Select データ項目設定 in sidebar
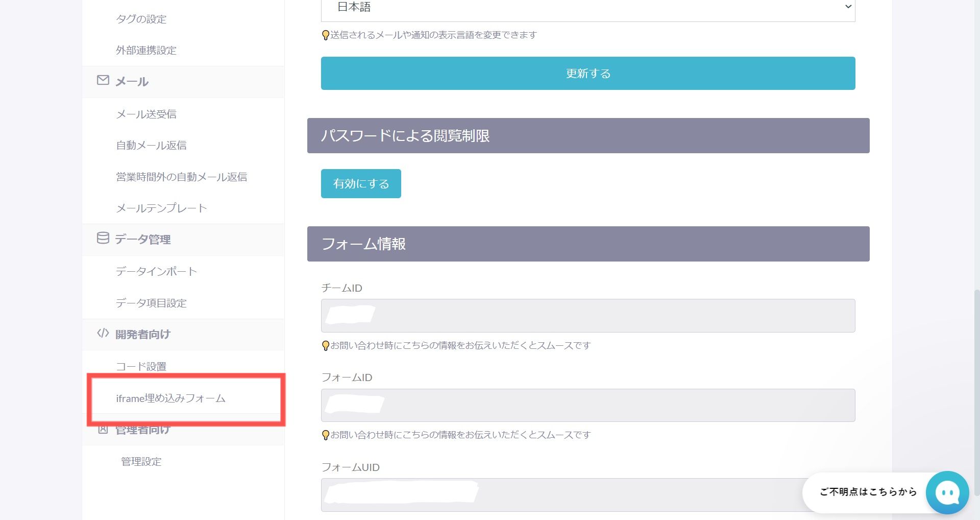980x520 pixels. pos(151,303)
